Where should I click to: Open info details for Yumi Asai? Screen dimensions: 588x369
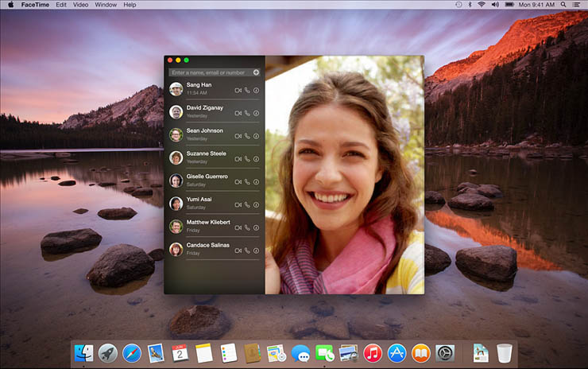tap(256, 204)
